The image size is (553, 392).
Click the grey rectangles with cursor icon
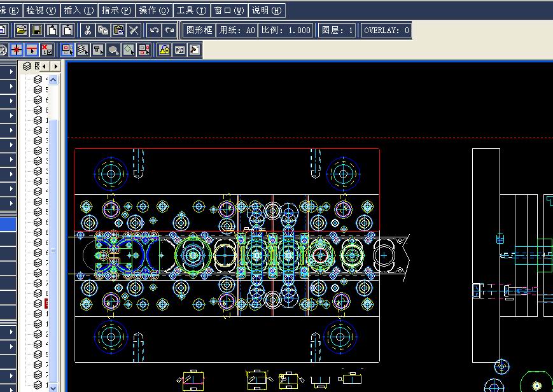coord(144,50)
